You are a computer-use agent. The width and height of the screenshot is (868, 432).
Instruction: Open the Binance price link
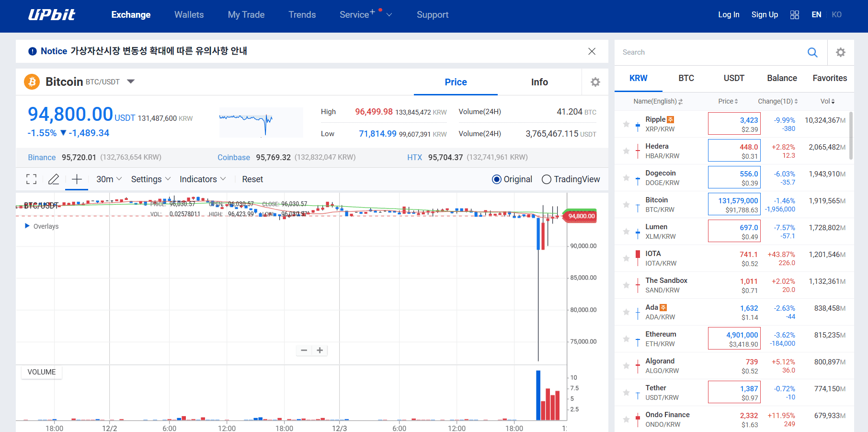click(x=42, y=157)
